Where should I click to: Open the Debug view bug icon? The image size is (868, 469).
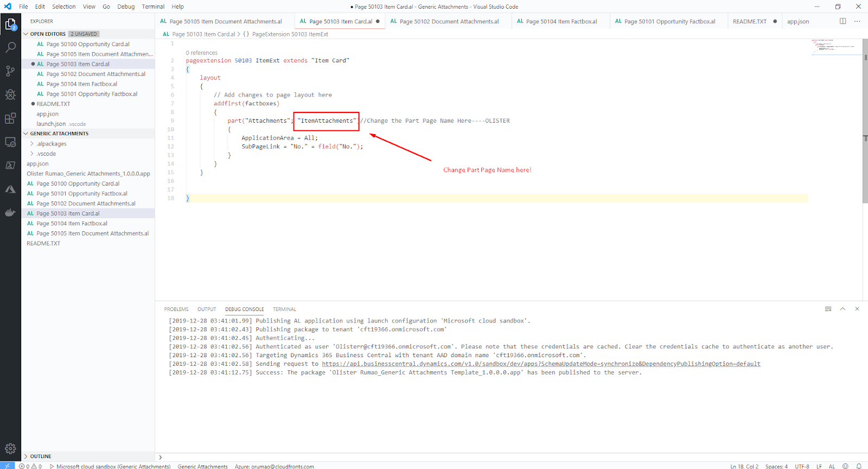(x=10, y=95)
